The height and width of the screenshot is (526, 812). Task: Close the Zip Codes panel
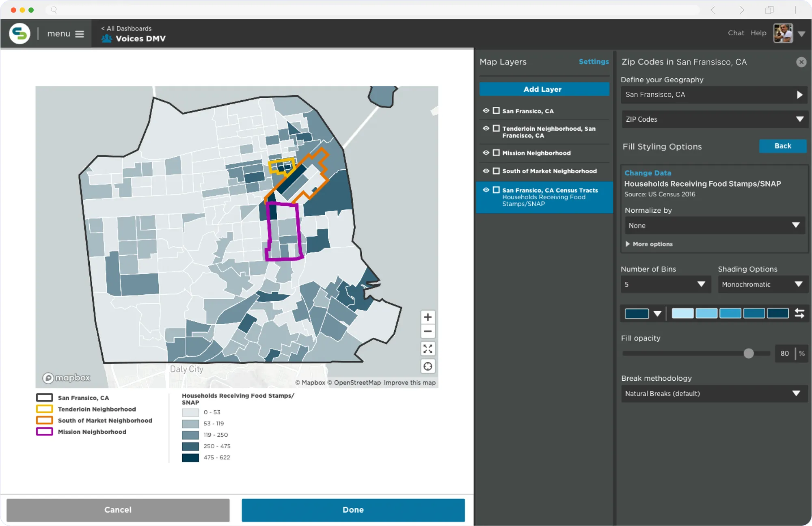click(x=801, y=62)
